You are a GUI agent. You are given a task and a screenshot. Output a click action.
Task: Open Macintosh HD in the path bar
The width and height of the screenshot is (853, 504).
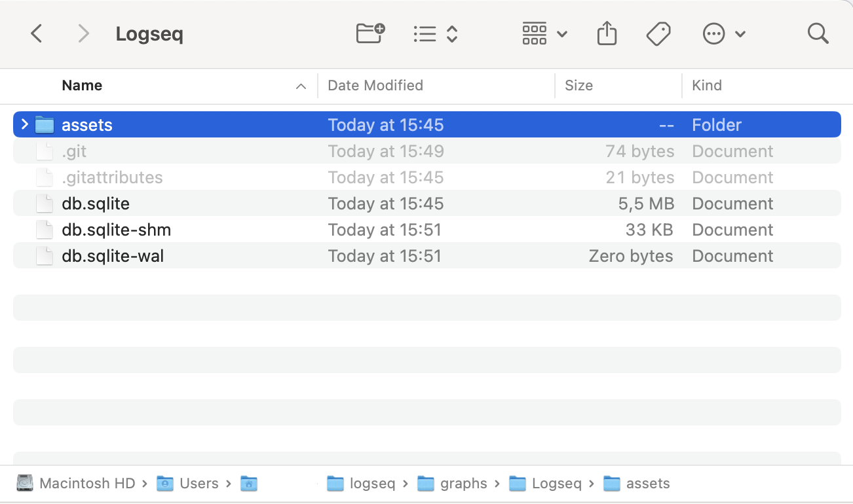pyautogui.click(x=76, y=484)
